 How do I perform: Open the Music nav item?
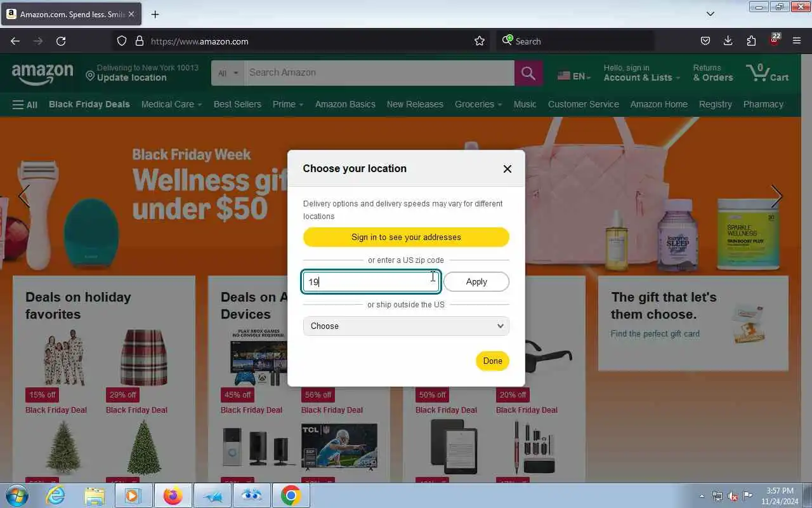(x=525, y=104)
